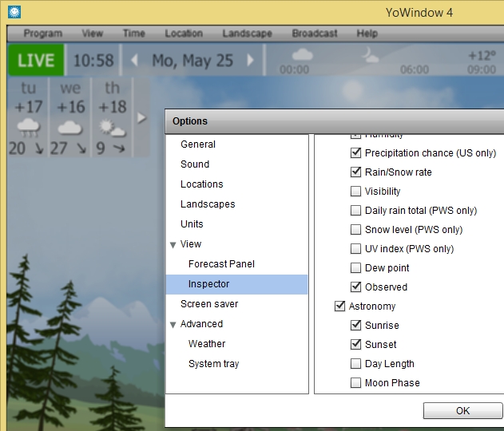Collapse the Advanced tree section
This screenshot has height=431, width=504.
[173, 324]
